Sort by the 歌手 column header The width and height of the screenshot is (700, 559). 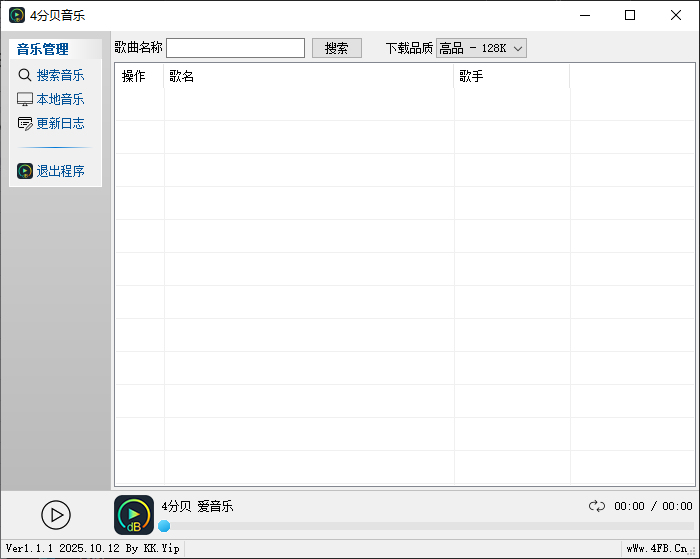click(x=471, y=76)
